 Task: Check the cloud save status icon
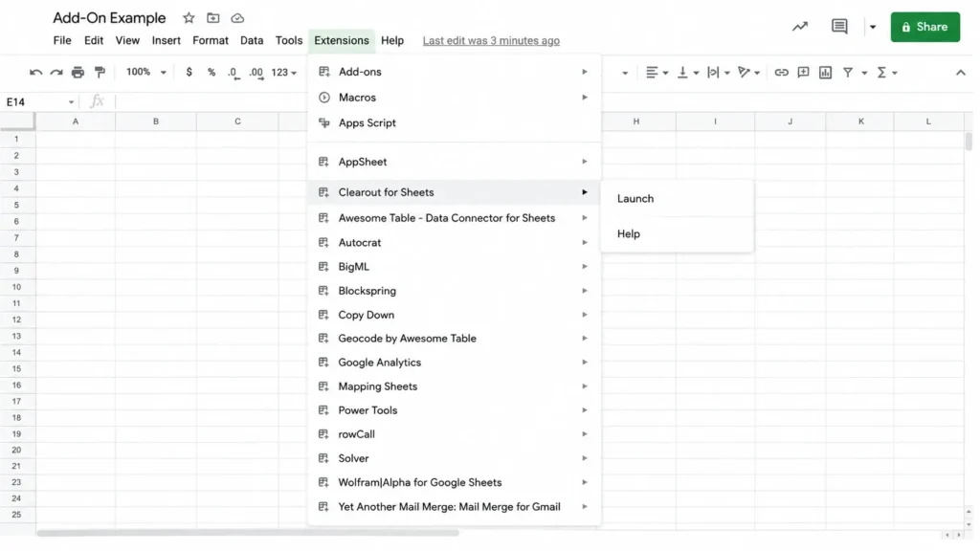[237, 18]
